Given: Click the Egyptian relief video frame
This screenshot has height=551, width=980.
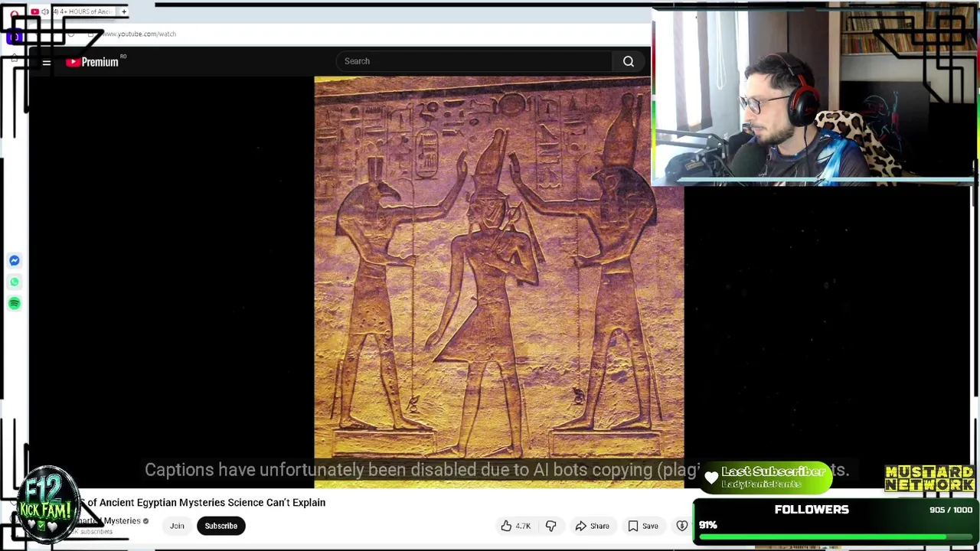Looking at the screenshot, I should [x=498, y=282].
